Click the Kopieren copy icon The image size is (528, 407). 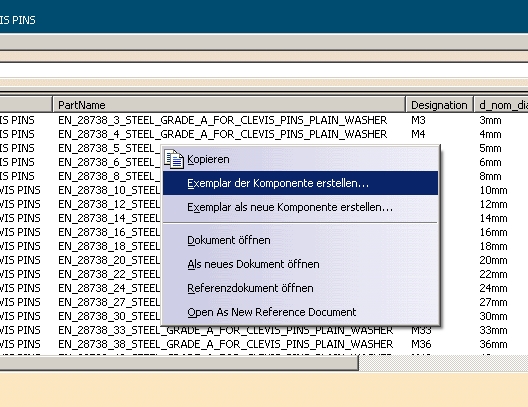tap(174, 159)
